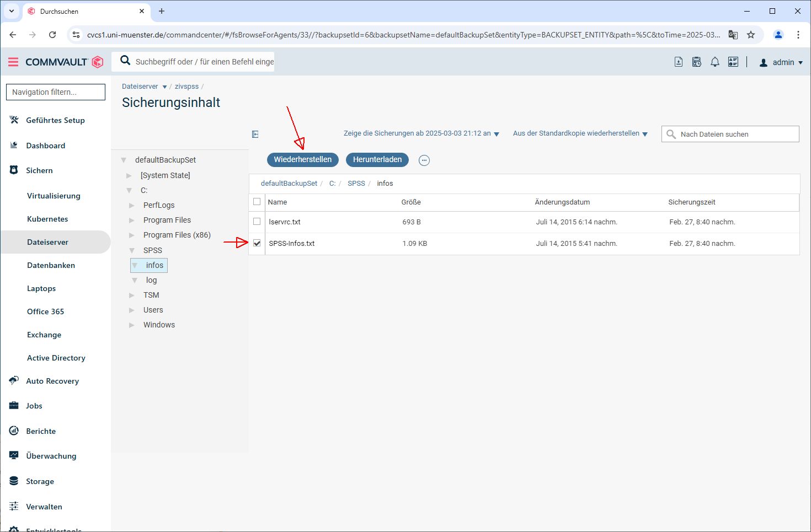Expand the Program Files tree node
811x532 pixels.
pos(132,220)
